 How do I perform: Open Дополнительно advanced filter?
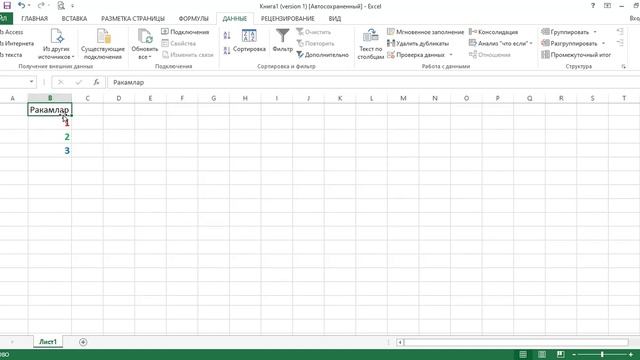(322, 55)
